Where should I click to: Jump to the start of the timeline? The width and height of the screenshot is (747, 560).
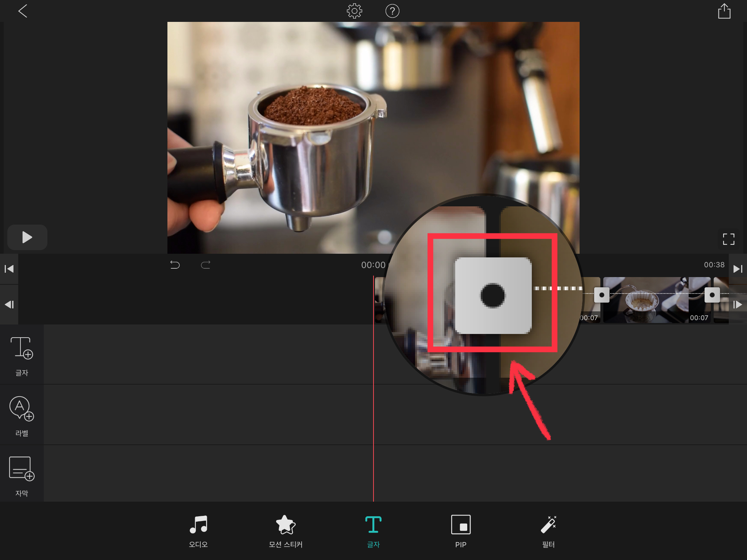9,269
